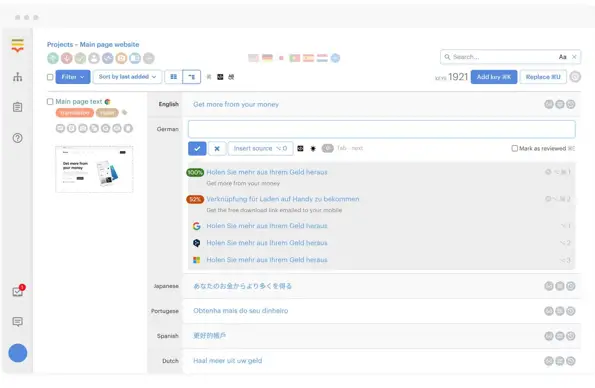Click the rightmost round icon in the Dutch row
Screen dimensions: 595x388
click(x=571, y=361)
